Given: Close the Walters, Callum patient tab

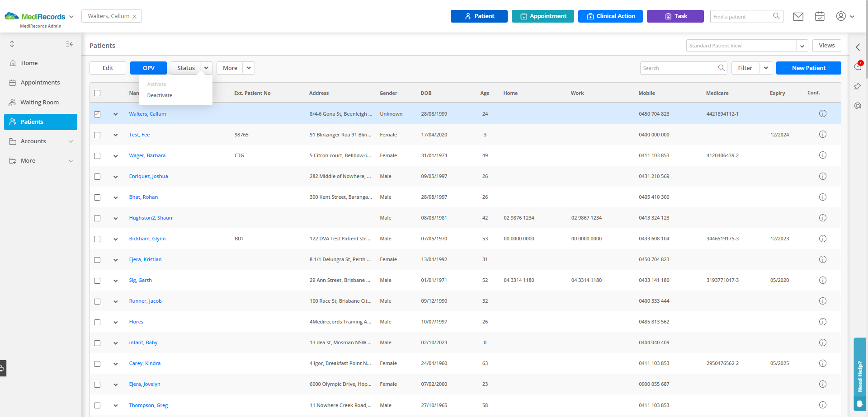Looking at the screenshot, I should point(135,17).
